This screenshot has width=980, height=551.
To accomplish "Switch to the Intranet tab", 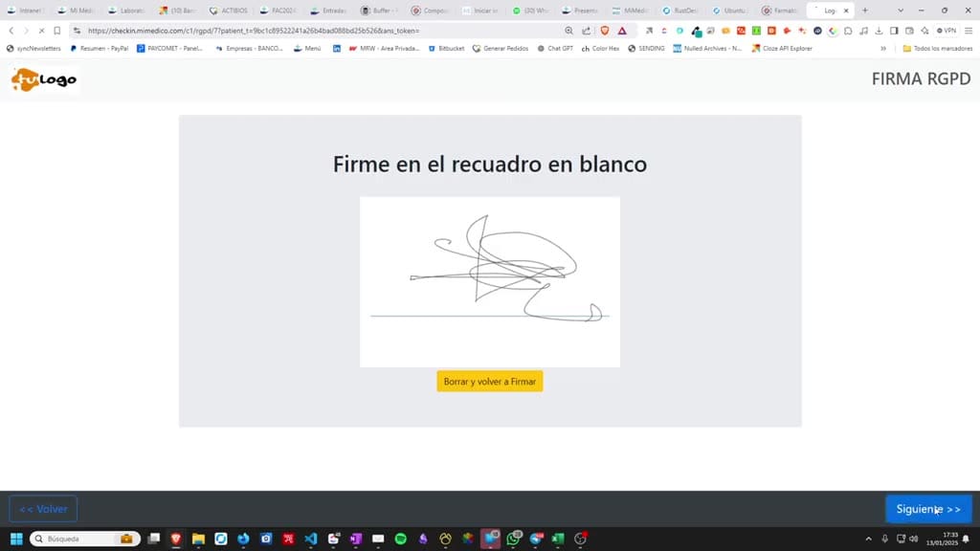I will 25,11.
